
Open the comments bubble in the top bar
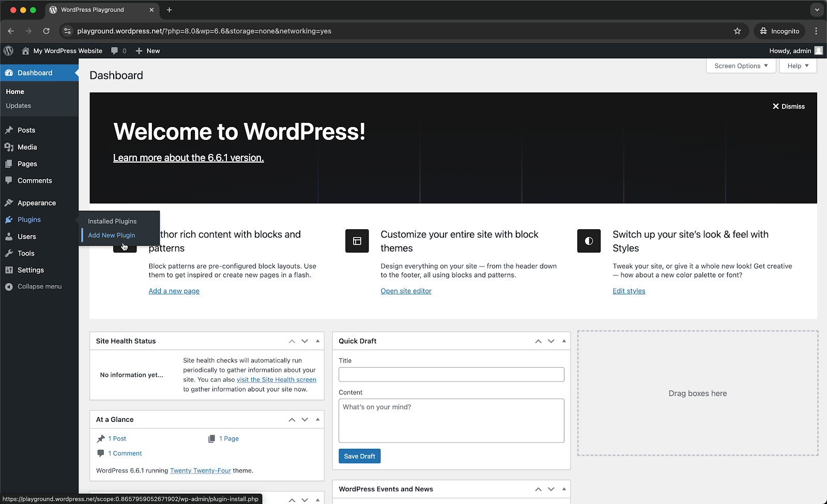click(x=114, y=51)
